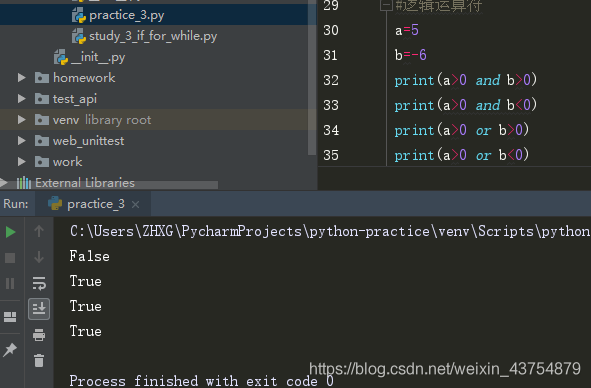The width and height of the screenshot is (591, 388).
Task: Close the practice_3 run tab
Action: (135, 204)
